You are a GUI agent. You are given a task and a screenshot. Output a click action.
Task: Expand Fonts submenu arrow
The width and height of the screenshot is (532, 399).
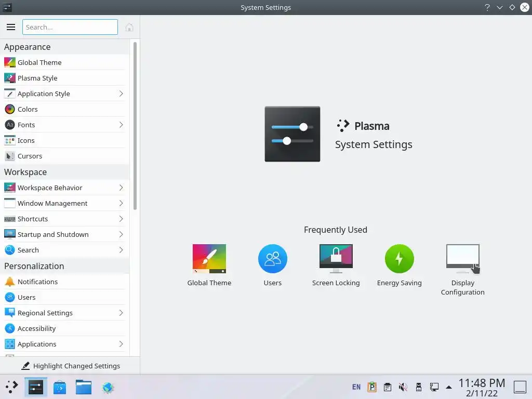tap(121, 125)
